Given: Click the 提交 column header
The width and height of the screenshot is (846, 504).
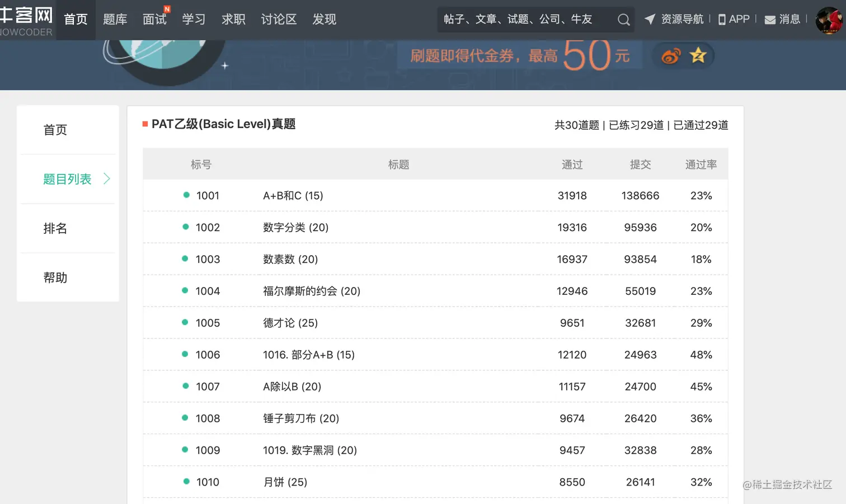Looking at the screenshot, I should 641,164.
